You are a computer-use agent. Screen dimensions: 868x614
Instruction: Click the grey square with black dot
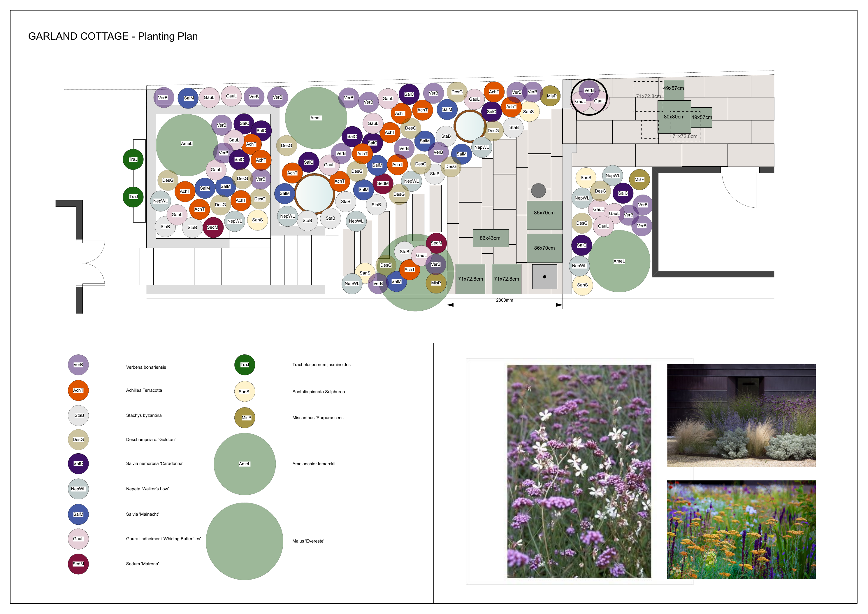click(544, 277)
